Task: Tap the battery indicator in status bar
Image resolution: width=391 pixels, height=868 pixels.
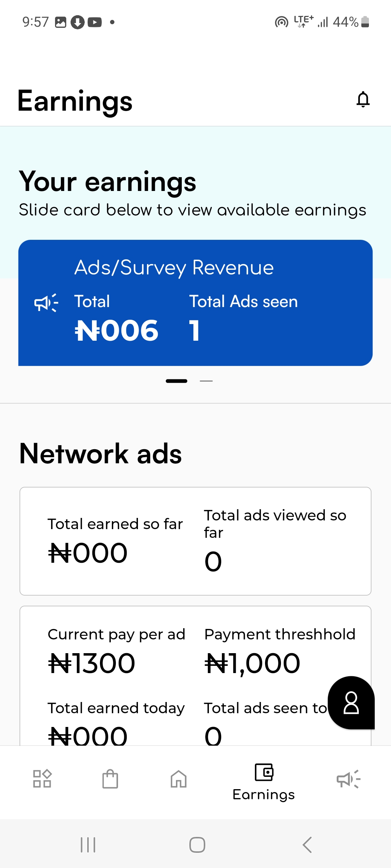Action: click(x=365, y=22)
